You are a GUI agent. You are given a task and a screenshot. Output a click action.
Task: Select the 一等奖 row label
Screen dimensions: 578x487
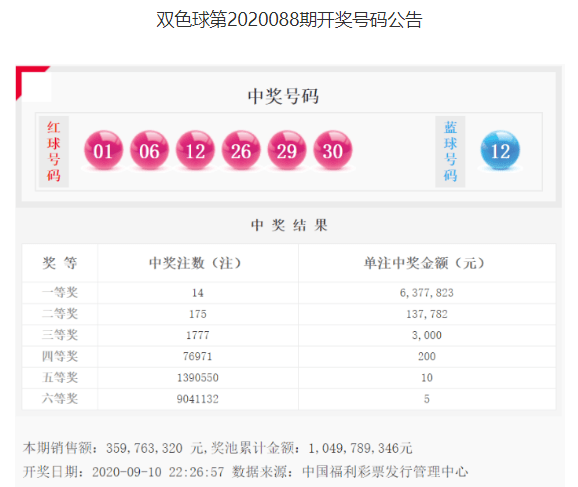pos(60,293)
